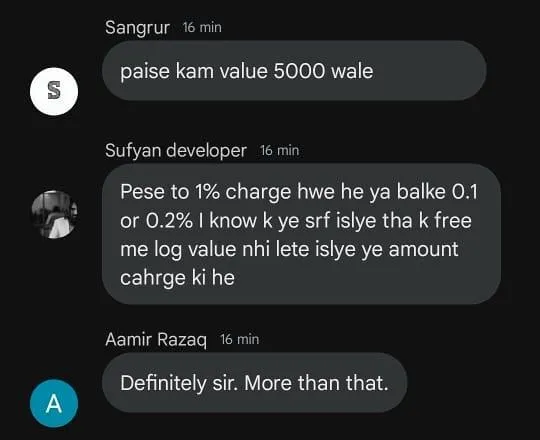
Task: Click the 16 min timestamp beside Sangrur
Action: [202, 28]
